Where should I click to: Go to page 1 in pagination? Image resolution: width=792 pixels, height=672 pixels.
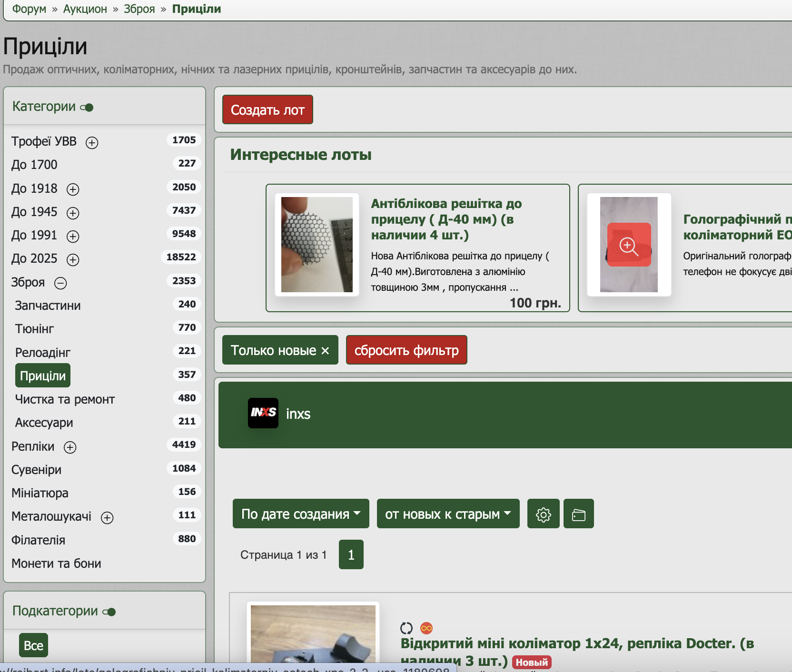351,554
